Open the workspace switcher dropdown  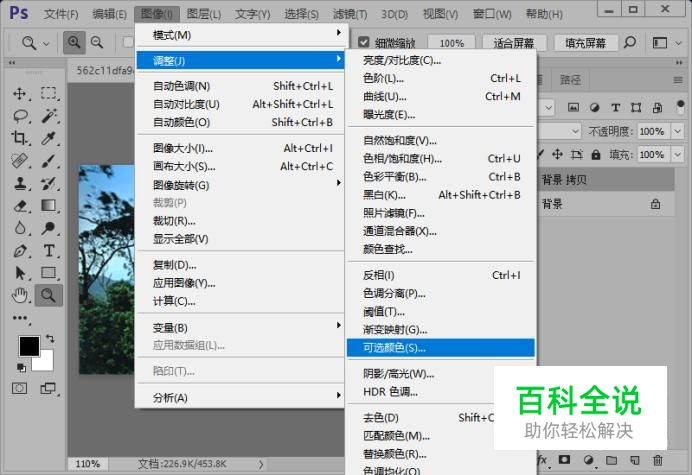678,43
